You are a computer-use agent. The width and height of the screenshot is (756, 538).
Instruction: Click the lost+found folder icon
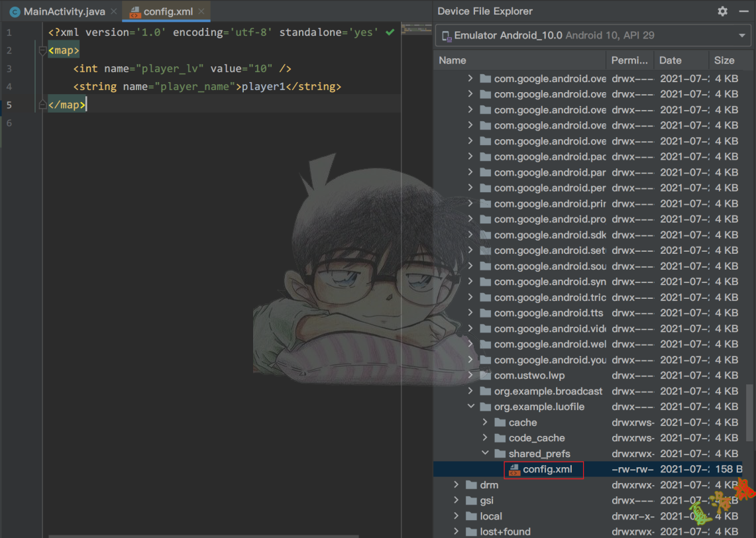pyautogui.click(x=471, y=531)
